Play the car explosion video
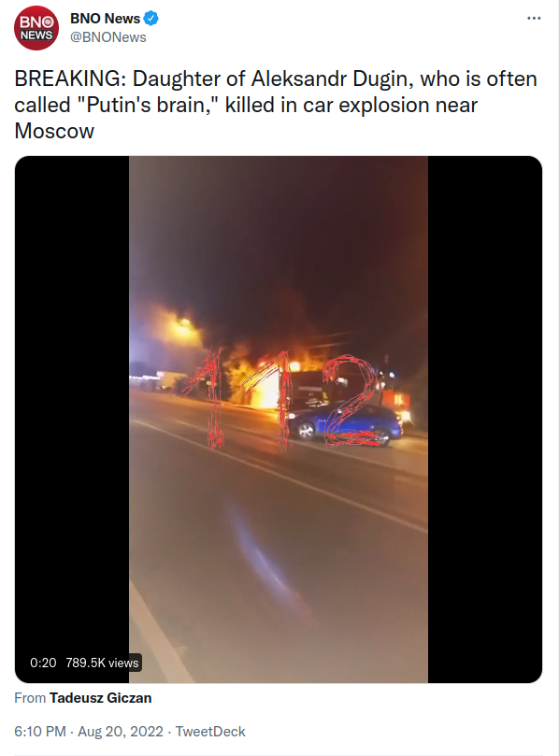The height and width of the screenshot is (756, 559). (279, 419)
